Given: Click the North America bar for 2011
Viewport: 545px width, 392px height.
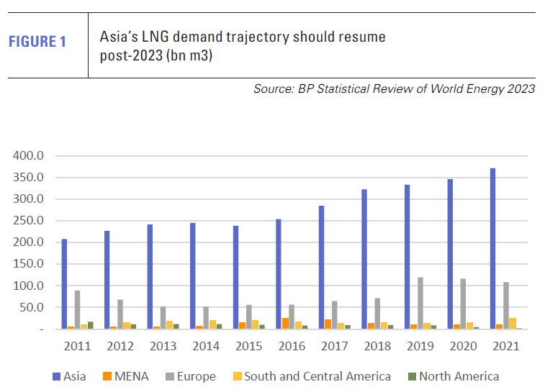Looking at the screenshot, I should (91, 325).
